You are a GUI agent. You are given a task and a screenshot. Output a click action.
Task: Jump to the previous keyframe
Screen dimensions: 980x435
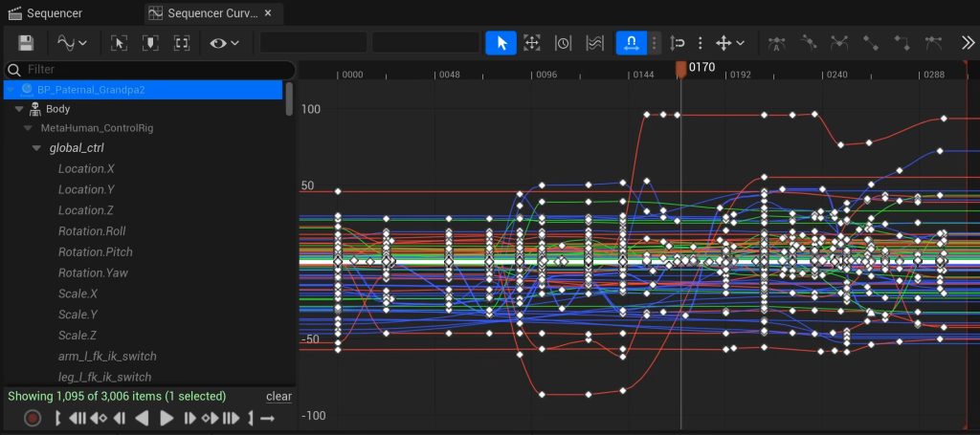coord(99,418)
